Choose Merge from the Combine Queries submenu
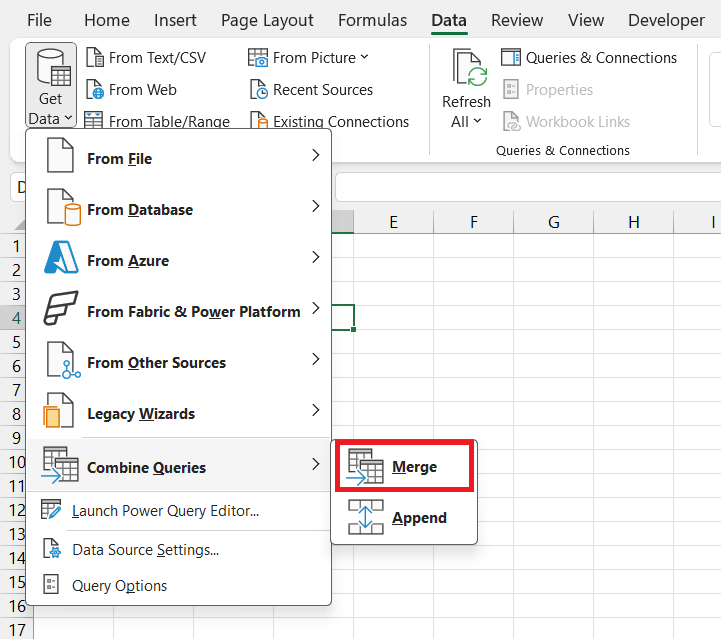This screenshot has height=639, width=721. tap(404, 466)
